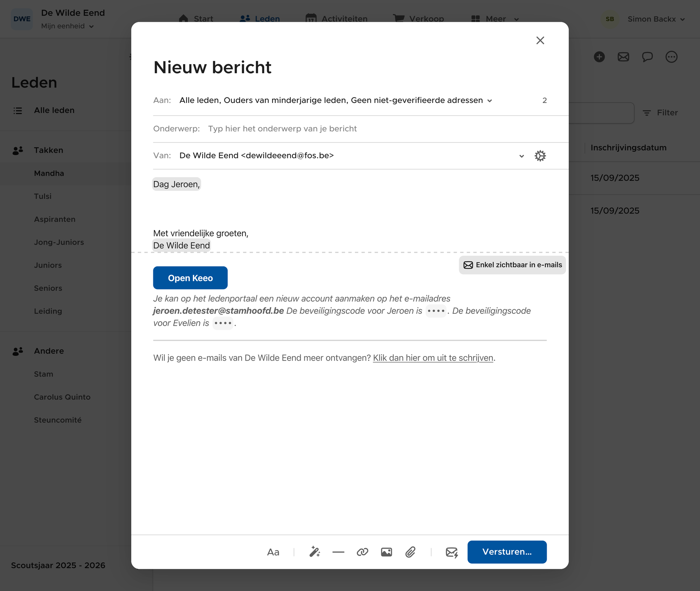700x591 pixels.
Task: Expand the Aan recipients dropdown
Action: 490,101
